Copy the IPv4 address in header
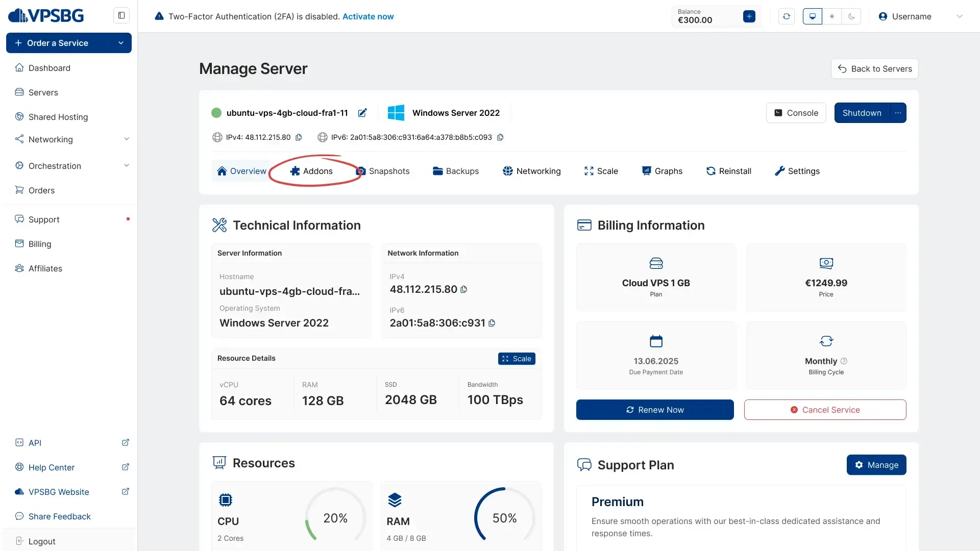 299,137
